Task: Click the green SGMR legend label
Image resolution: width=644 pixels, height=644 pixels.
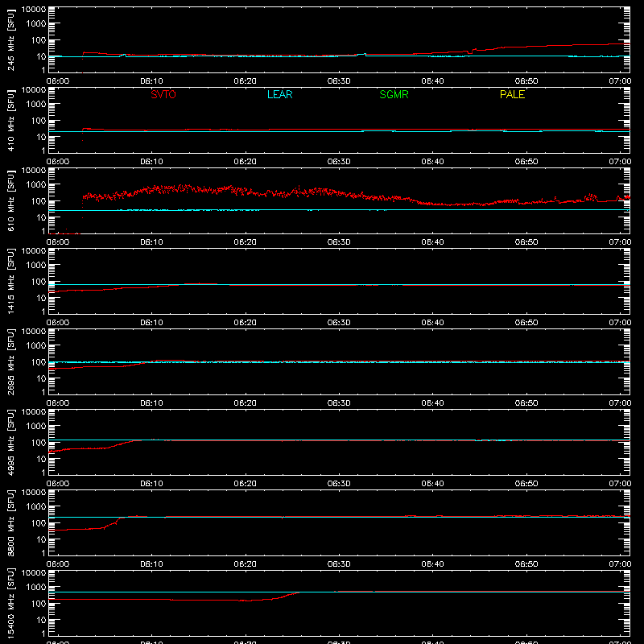Action: coord(394,94)
